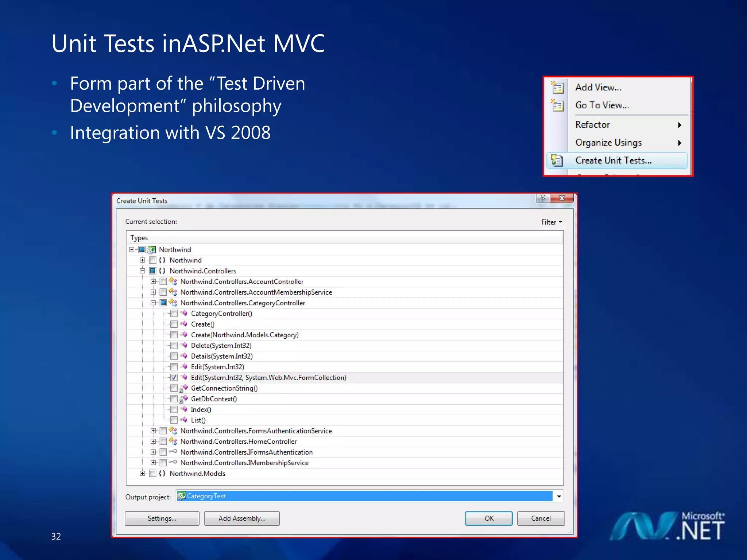The width and height of the screenshot is (747, 560).
Task: Click the dialog help question mark button
Action: pyautogui.click(x=543, y=198)
